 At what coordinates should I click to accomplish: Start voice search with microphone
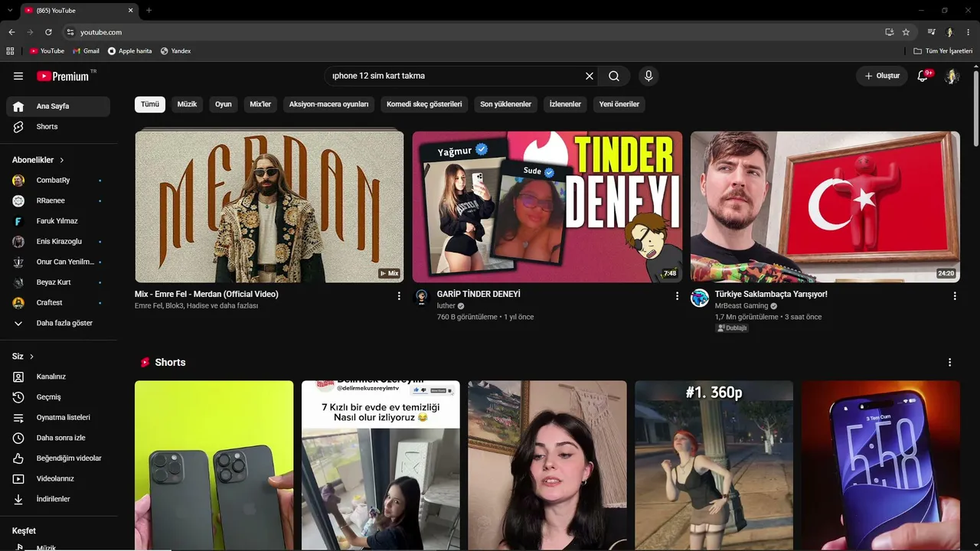[x=648, y=76]
